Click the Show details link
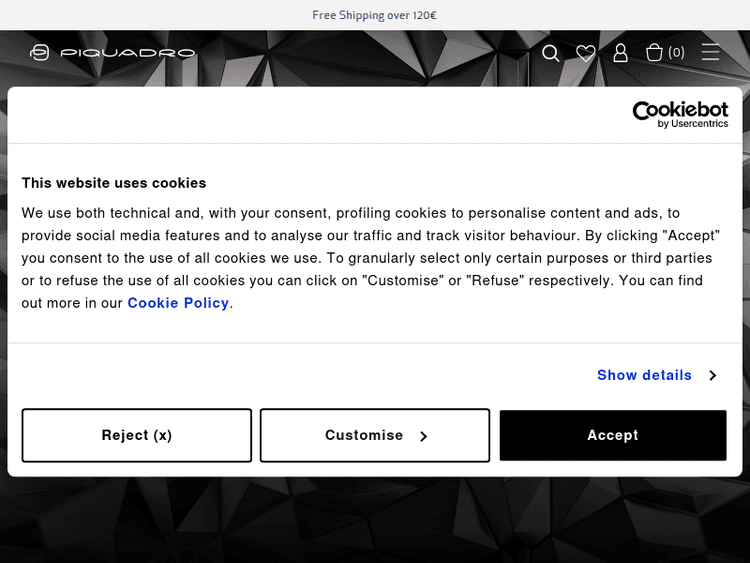750x563 pixels. 644,375
